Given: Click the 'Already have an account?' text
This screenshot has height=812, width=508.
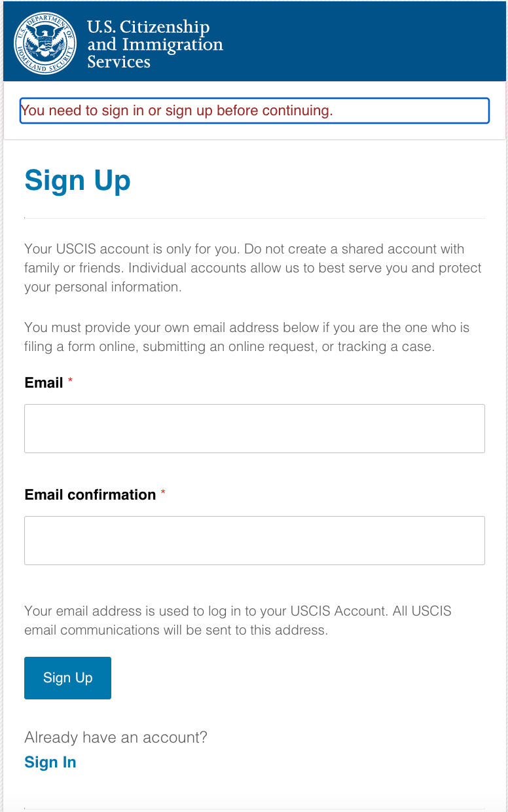Looking at the screenshot, I should point(115,737).
